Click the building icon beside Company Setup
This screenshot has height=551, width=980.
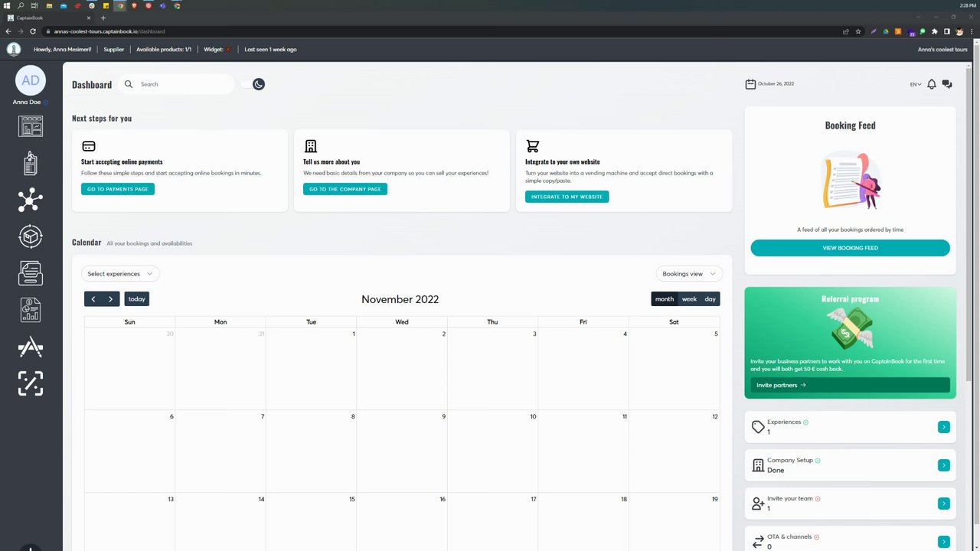(x=758, y=465)
